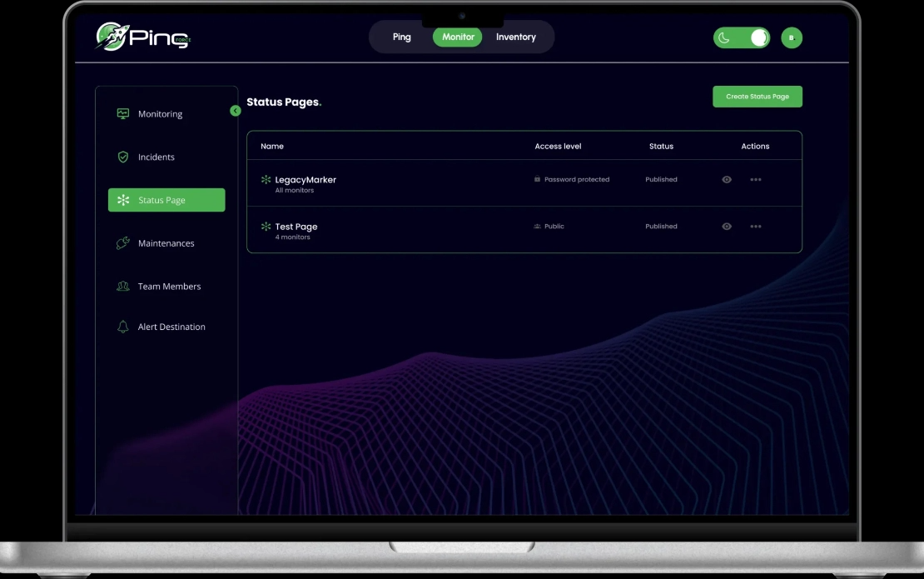
Task: Click the Maintenances wrench icon
Action: coord(122,243)
